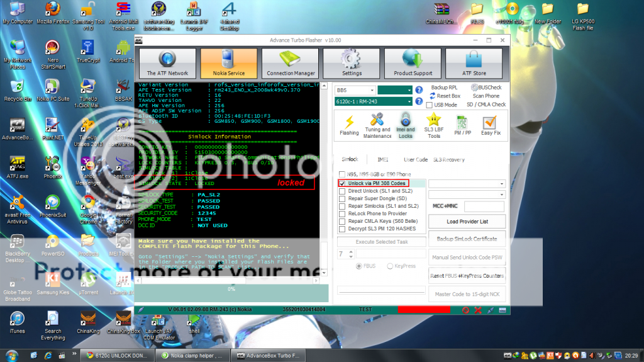Check Repair Simlocks (SL1 and SL2)
Screen dimensions: 644x362
(342, 206)
